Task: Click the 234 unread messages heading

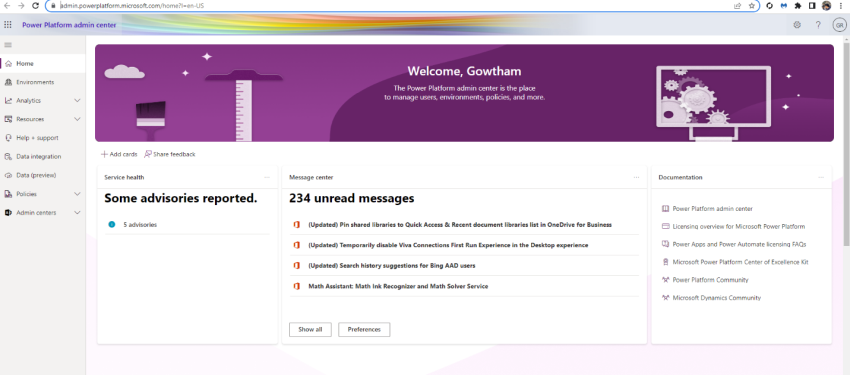Action: [x=351, y=198]
